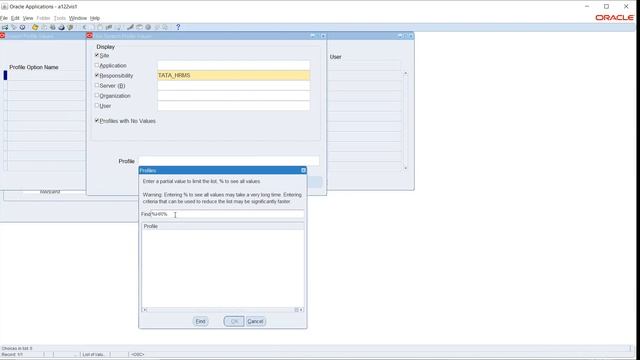Image resolution: width=640 pixels, height=360 pixels.
Task: Click scroll-right arrow in Profiles list
Action: (301, 310)
